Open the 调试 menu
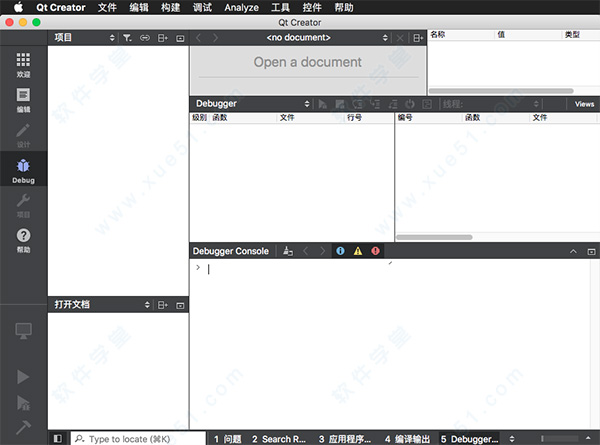 [x=202, y=7]
